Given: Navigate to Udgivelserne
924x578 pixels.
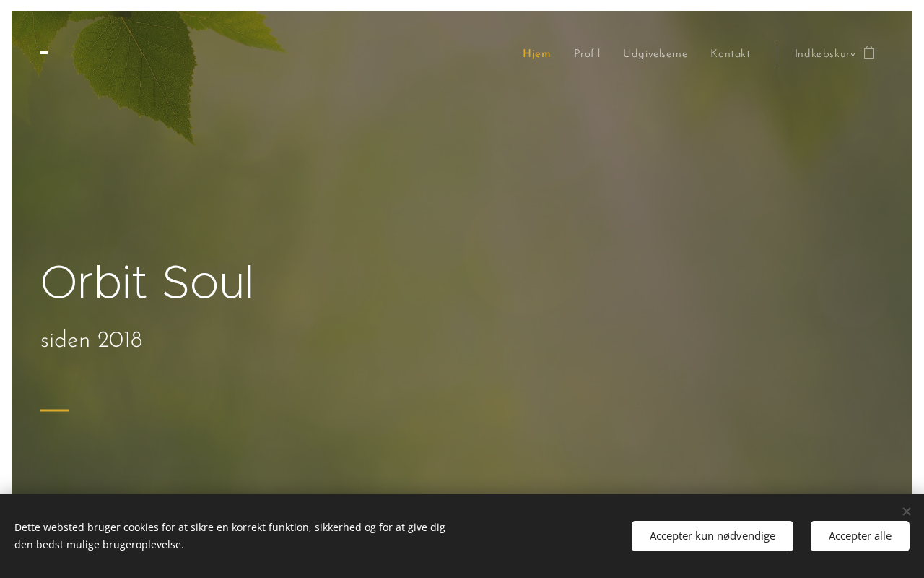Looking at the screenshot, I should [x=655, y=54].
